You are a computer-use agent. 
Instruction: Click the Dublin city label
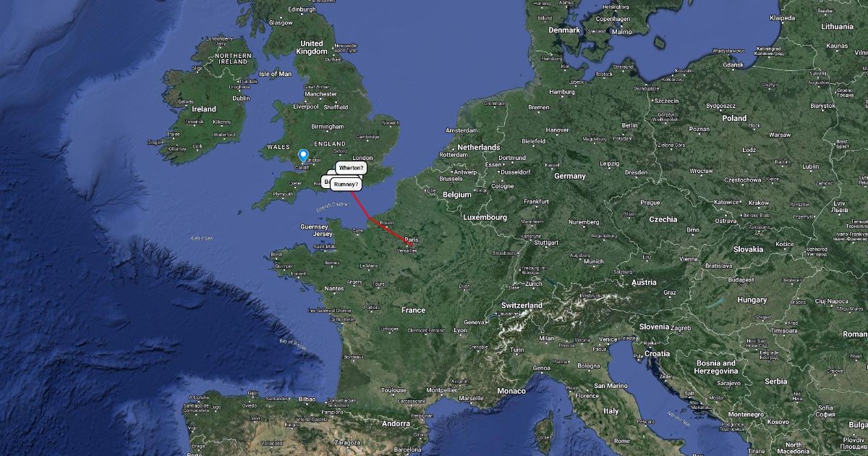click(241, 98)
